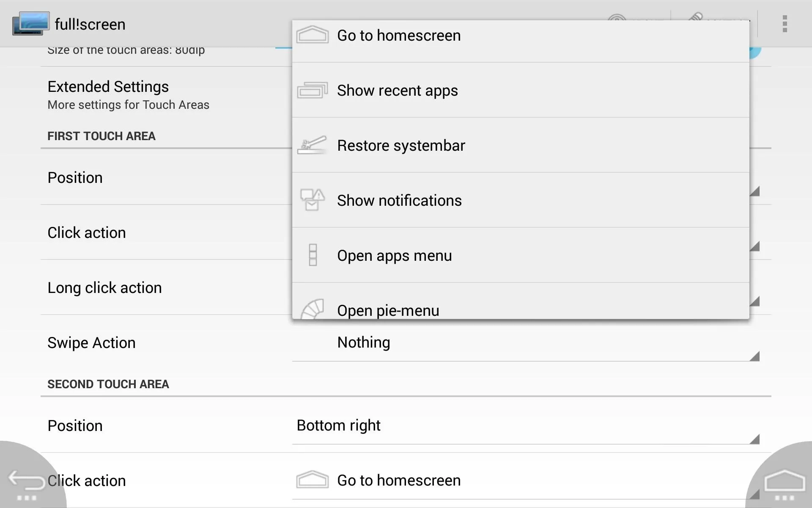Open second area Click action dropdown
The image size is (812, 508).
pyautogui.click(x=526, y=481)
